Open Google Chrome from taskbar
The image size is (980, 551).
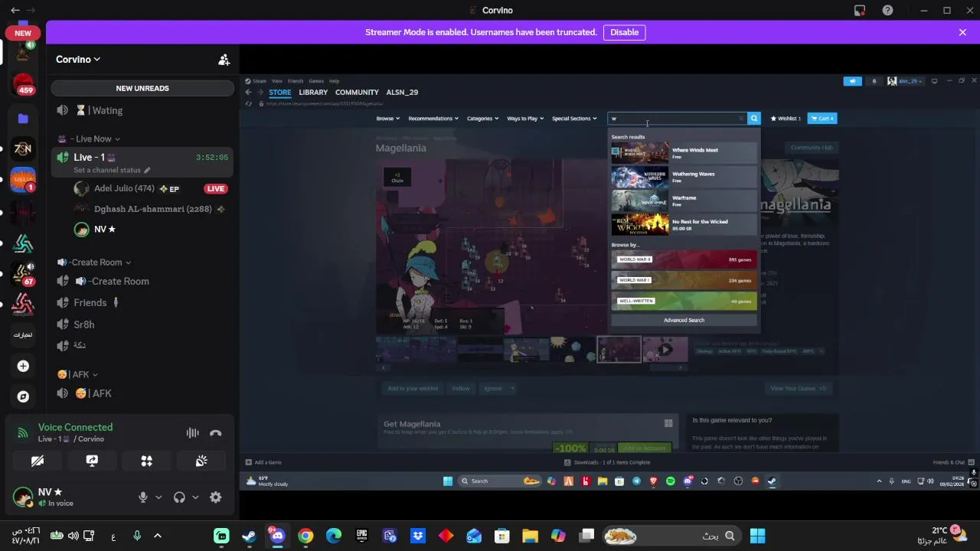(x=305, y=536)
